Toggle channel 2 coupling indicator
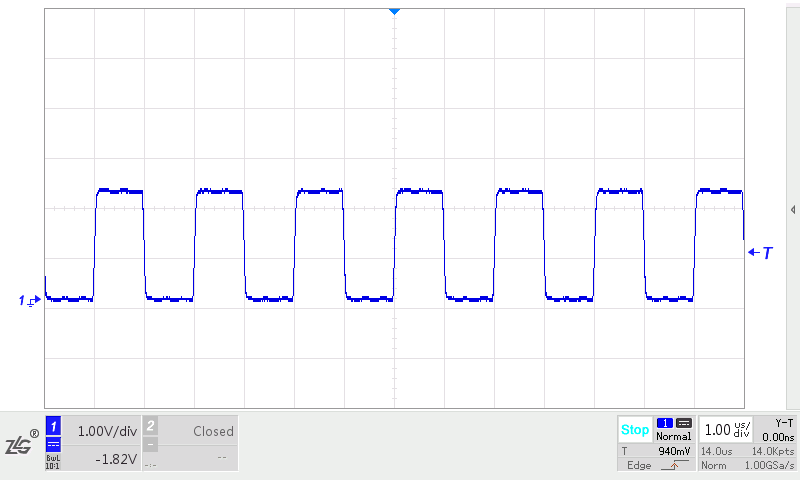Image resolution: width=800 pixels, height=480 pixels. coord(151,445)
